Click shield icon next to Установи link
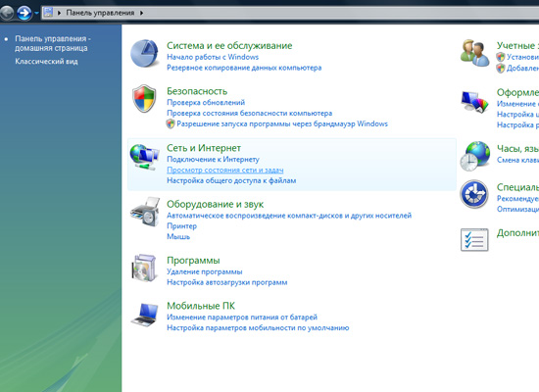539x392 pixels. click(x=501, y=57)
